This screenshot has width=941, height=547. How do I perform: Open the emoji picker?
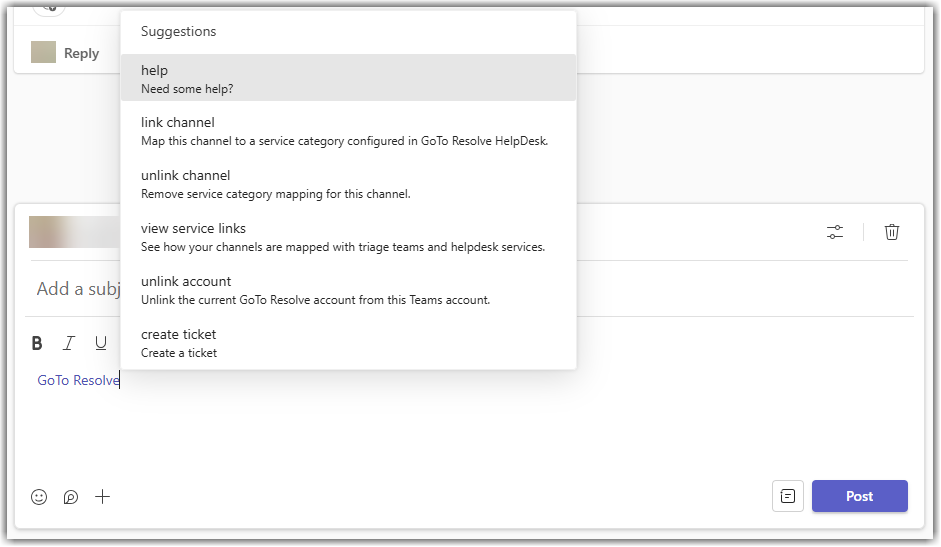(x=39, y=496)
